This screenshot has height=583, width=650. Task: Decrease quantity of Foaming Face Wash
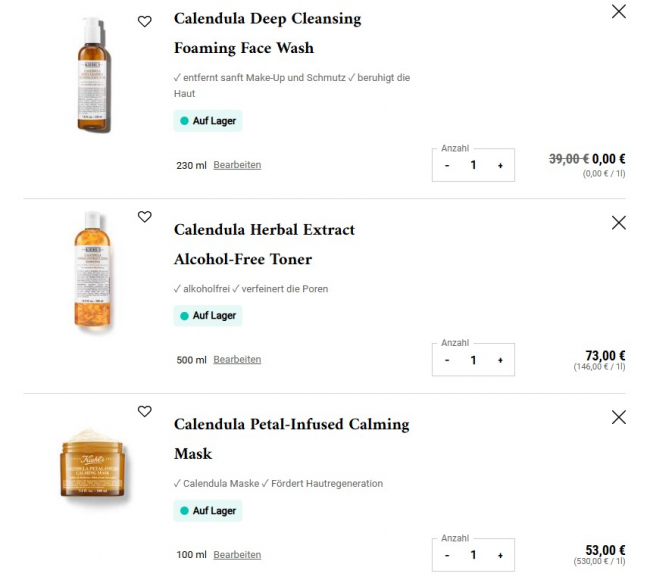[x=447, y=165]
